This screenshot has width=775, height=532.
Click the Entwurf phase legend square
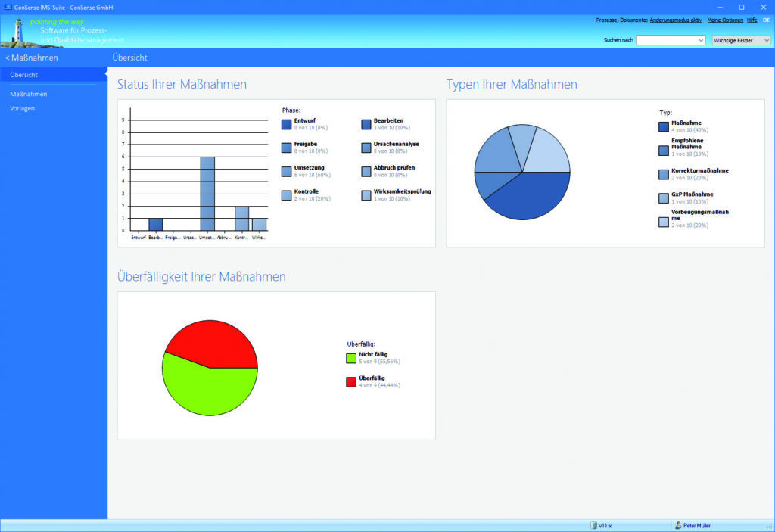click(x=286, y=125)
